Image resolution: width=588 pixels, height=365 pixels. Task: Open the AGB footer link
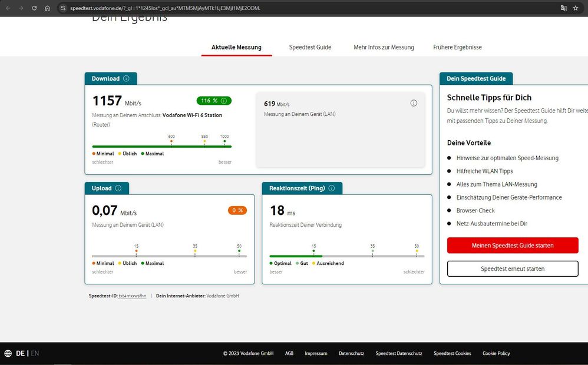(x=289, y=353)
